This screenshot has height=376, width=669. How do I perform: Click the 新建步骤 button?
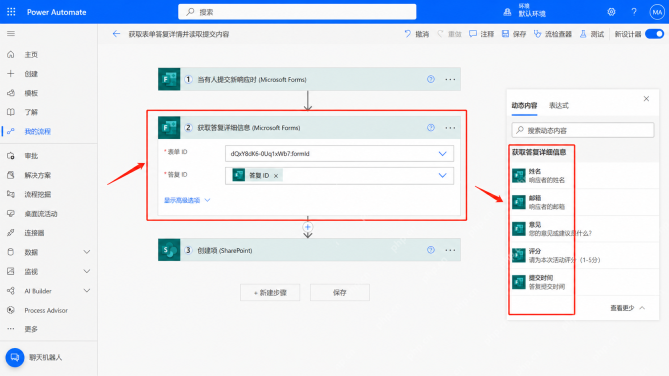(270, 293)
